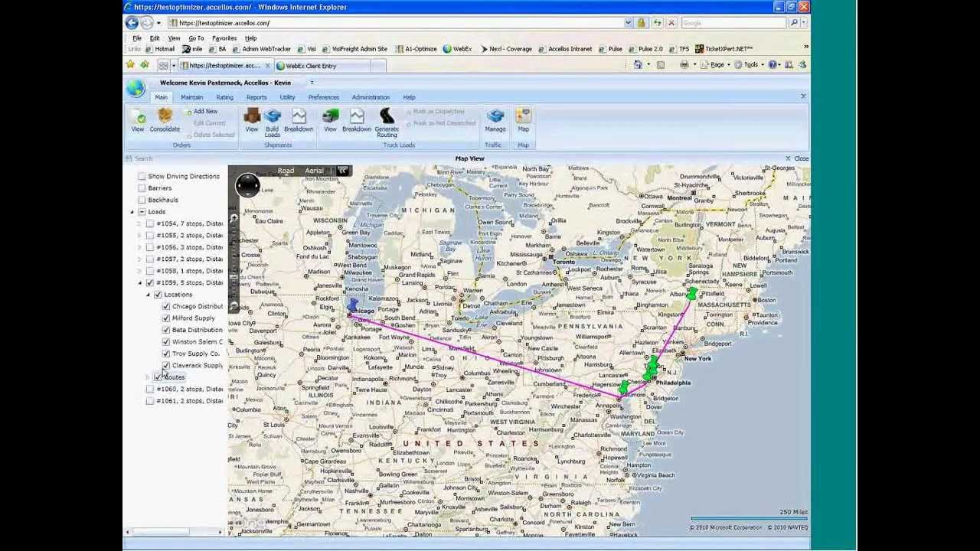The image size is (980, 551).
Task: Collapse load #1059 tree node
Action: tap(139, 282)
